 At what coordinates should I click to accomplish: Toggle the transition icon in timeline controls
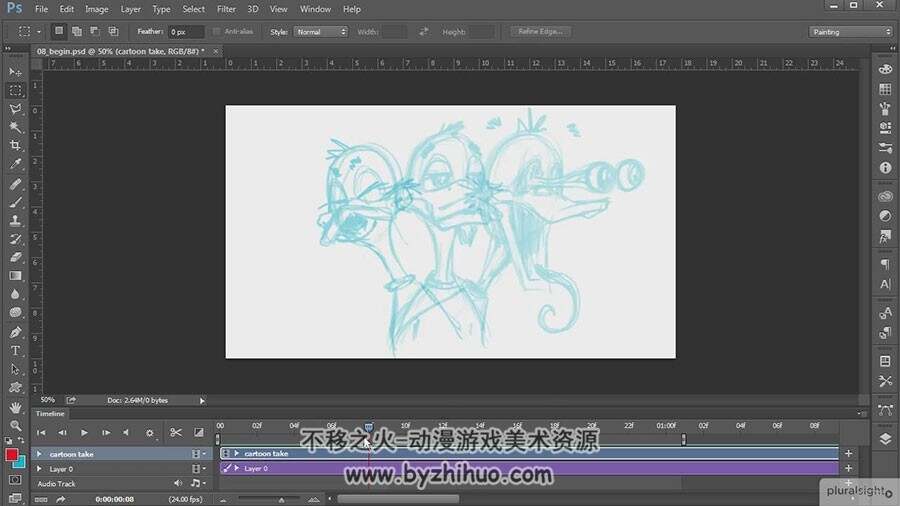pyautogui.click(x=199, y=432)
